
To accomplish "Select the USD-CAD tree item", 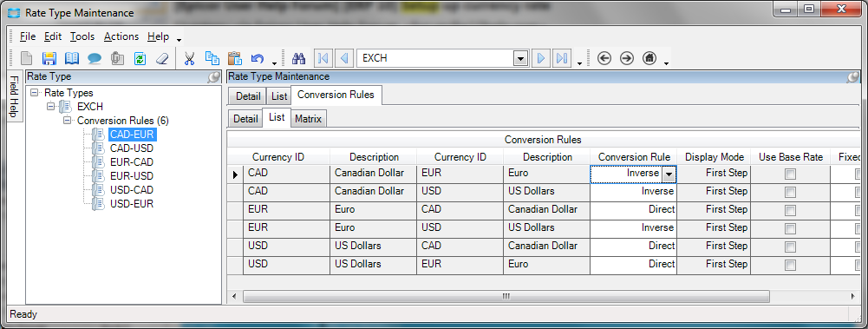I will pos(131,189).
